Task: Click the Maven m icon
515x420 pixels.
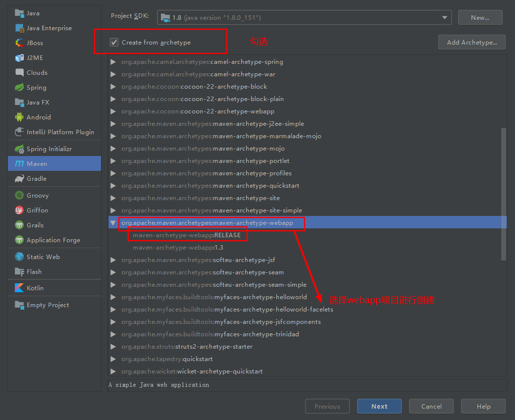Action: [19, 163]
